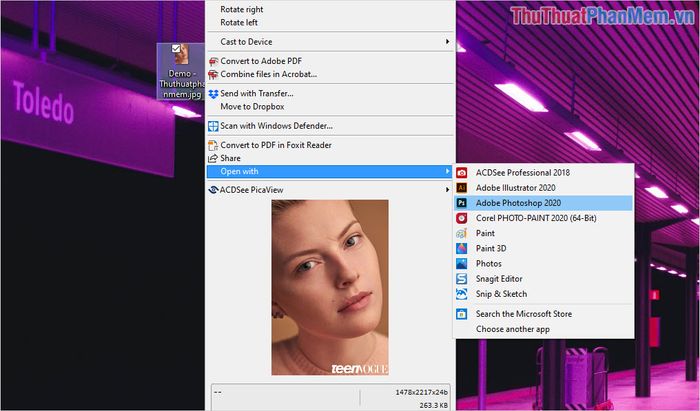Expand the Cast to Device submenu arrow
Viewport: 700px width, 411px height.
tap(447, 42)
